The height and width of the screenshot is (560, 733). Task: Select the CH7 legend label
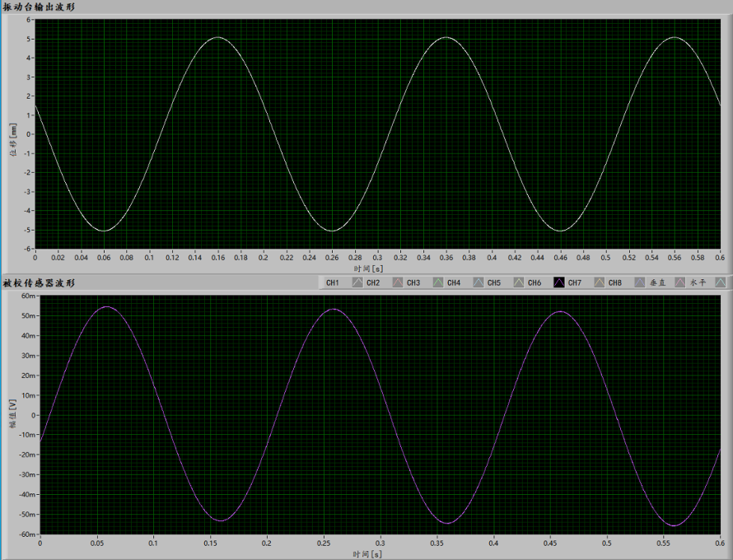click(575, 282)
